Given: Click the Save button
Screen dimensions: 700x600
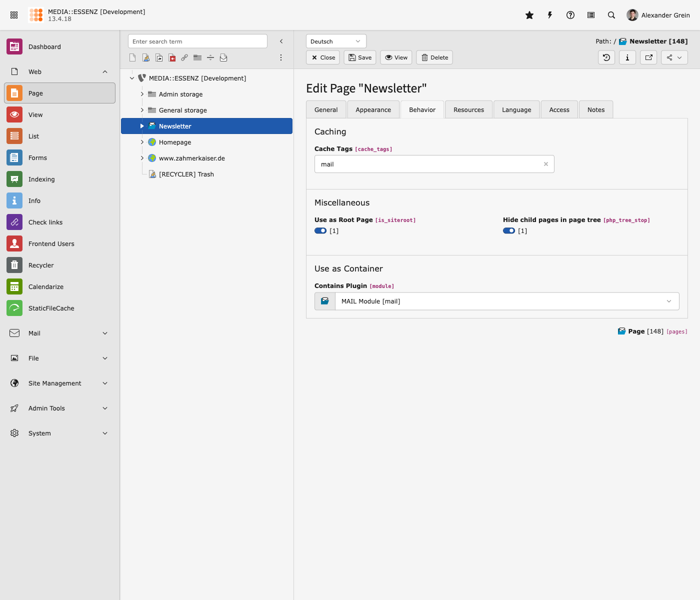Looking at the screenshot, I should tap(360, 57).
